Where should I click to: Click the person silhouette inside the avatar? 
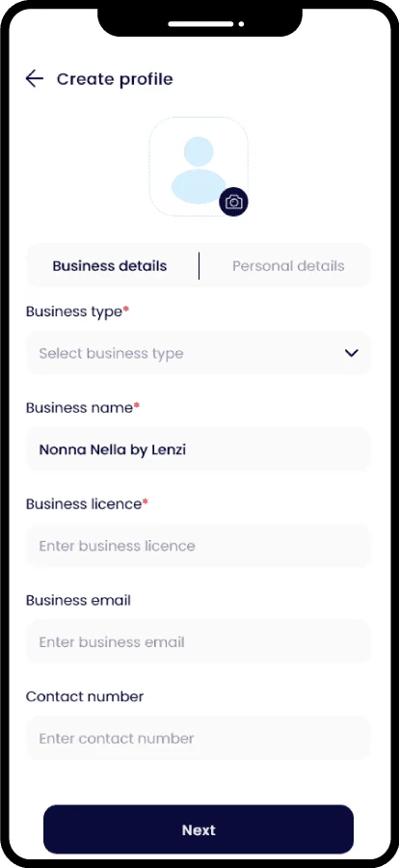(x=199, y=170)
